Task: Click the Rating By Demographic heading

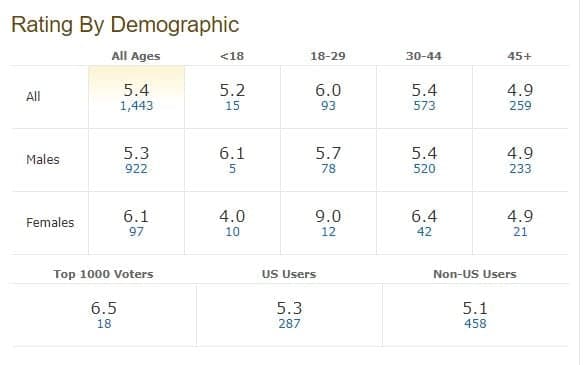Action: tap(125, 25)
